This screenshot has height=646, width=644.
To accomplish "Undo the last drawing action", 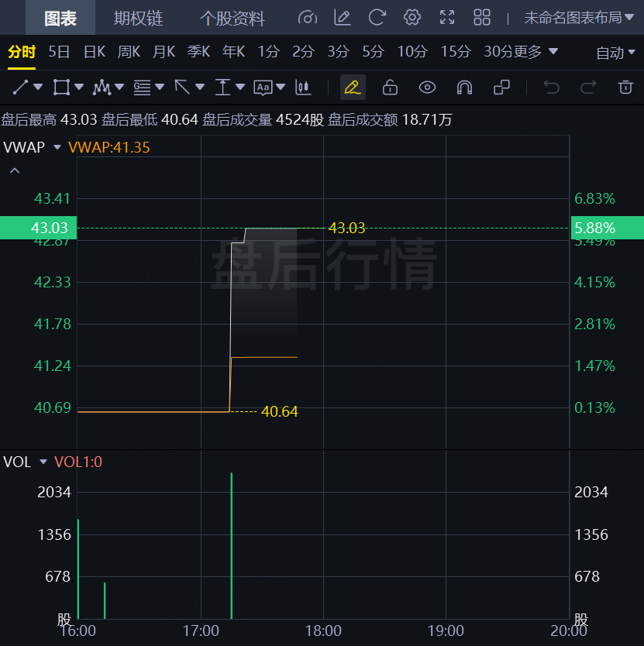I will [x=551, y=88].
